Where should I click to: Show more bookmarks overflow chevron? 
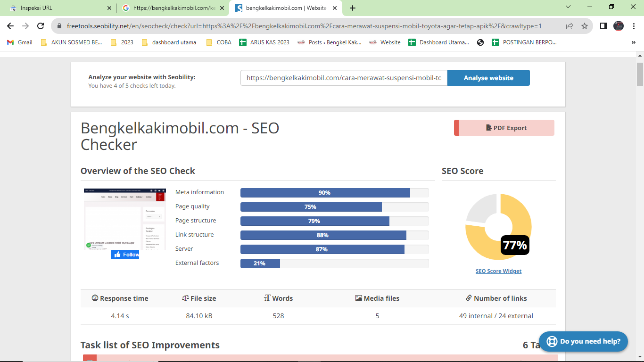(633, 42)
